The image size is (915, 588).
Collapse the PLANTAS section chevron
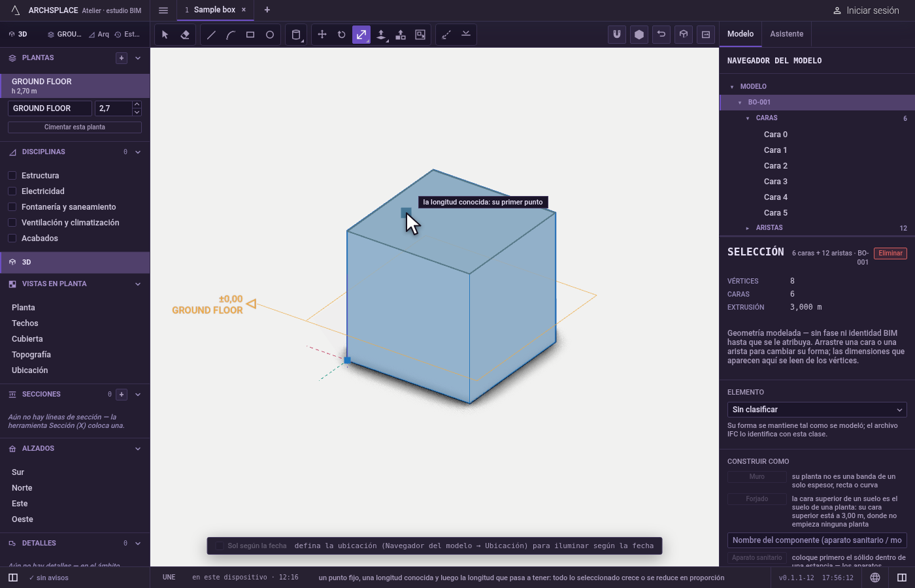click(138, 58)
